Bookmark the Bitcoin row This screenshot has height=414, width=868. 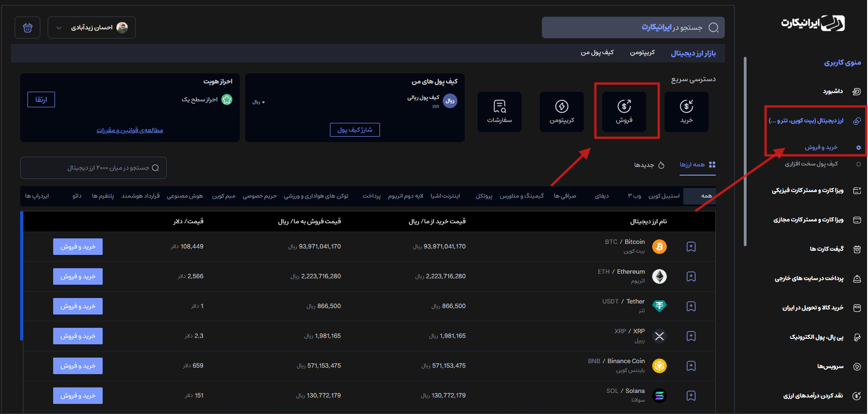691,247
